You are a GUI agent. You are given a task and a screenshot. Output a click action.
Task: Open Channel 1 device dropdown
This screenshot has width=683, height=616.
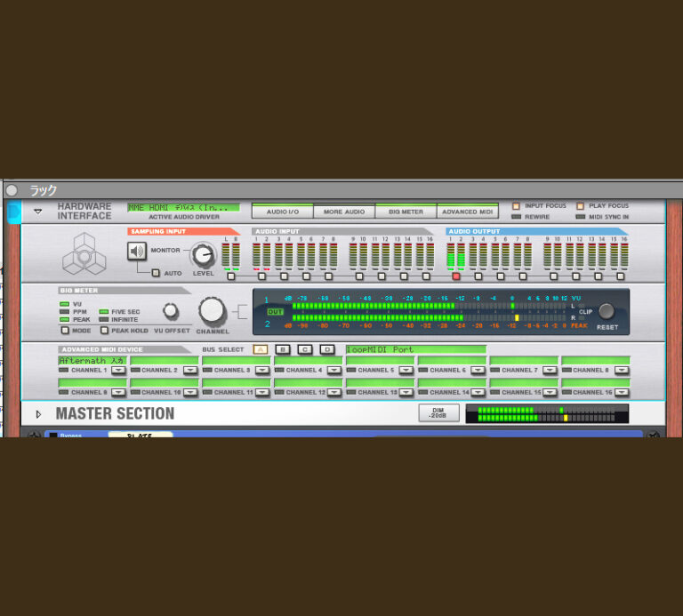click(x=118, y=370)
